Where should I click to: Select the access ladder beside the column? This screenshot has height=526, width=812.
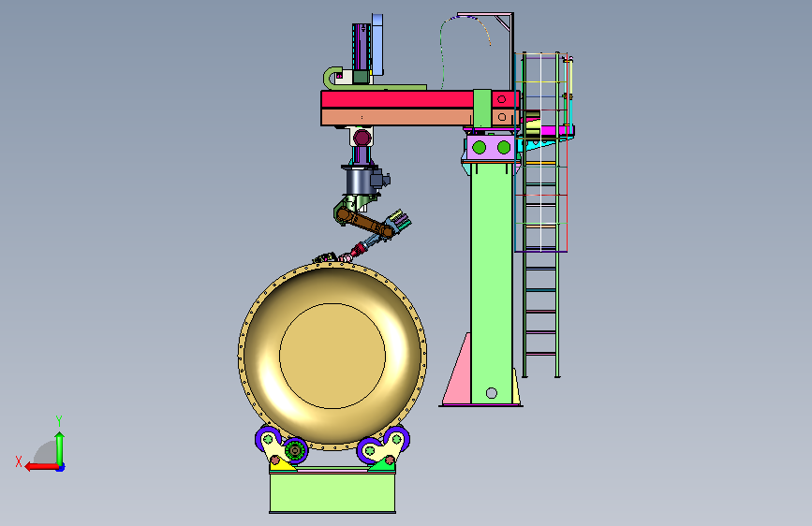(x=540, y=215)
